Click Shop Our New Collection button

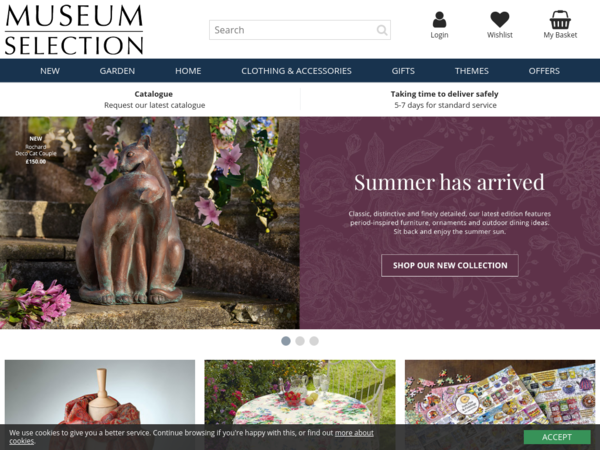pyautogui.click(x=450, y=265)
